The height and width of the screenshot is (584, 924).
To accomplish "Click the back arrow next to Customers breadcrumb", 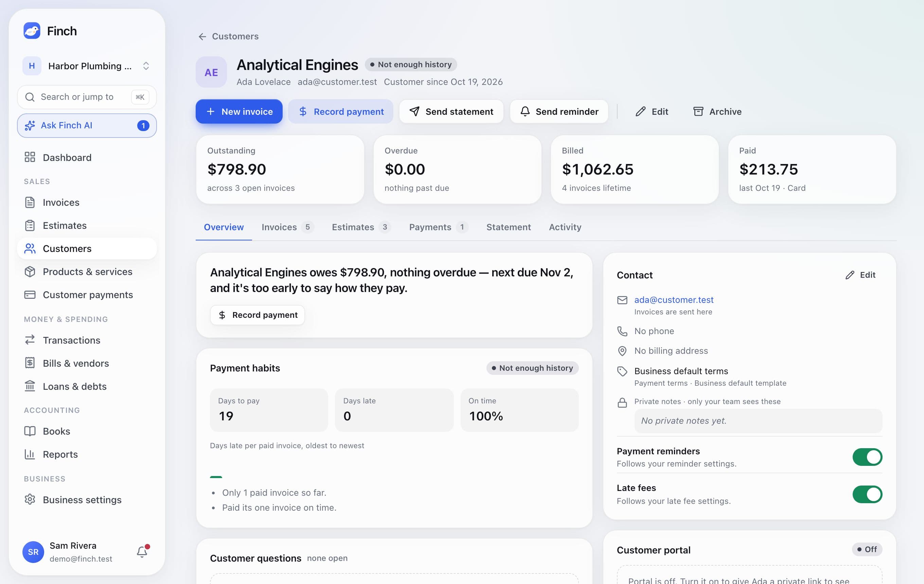I will click(x=202, y=36).
